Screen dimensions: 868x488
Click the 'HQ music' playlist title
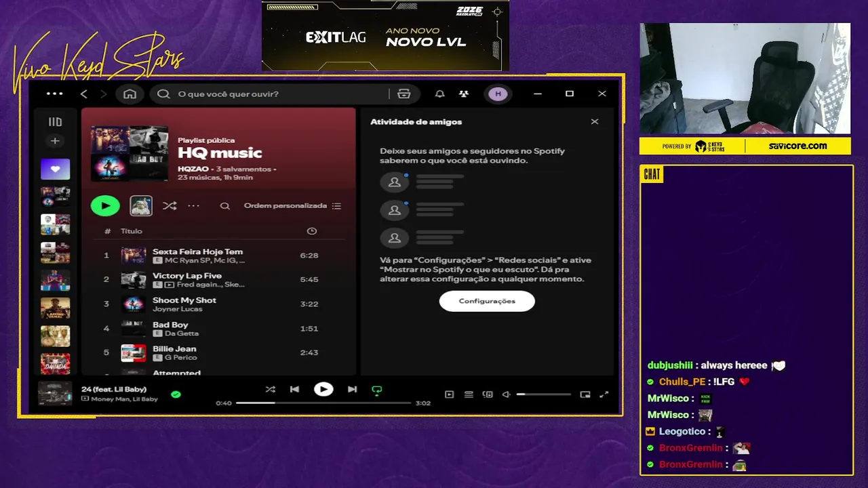click(220, 153)
